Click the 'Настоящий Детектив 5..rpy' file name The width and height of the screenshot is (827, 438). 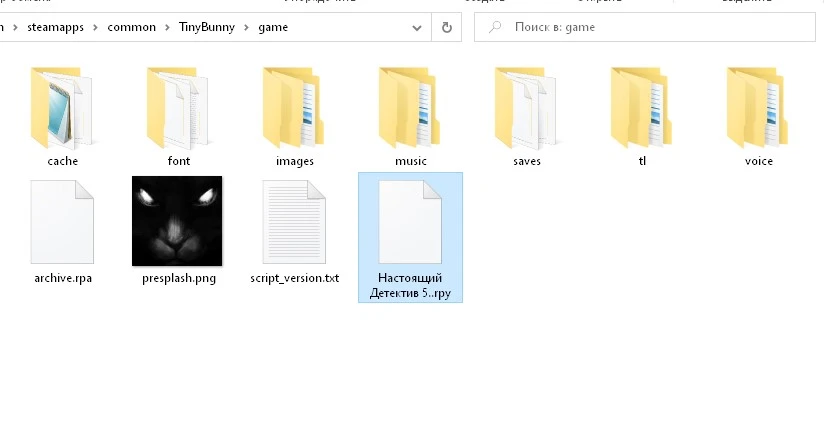(410, 285)
